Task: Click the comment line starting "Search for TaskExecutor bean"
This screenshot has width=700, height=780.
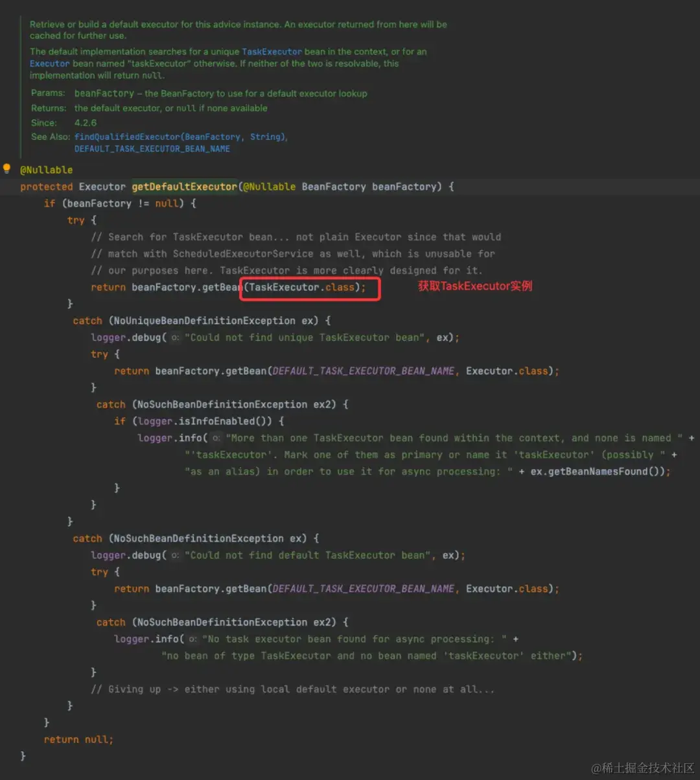Action: click(296, 237)
